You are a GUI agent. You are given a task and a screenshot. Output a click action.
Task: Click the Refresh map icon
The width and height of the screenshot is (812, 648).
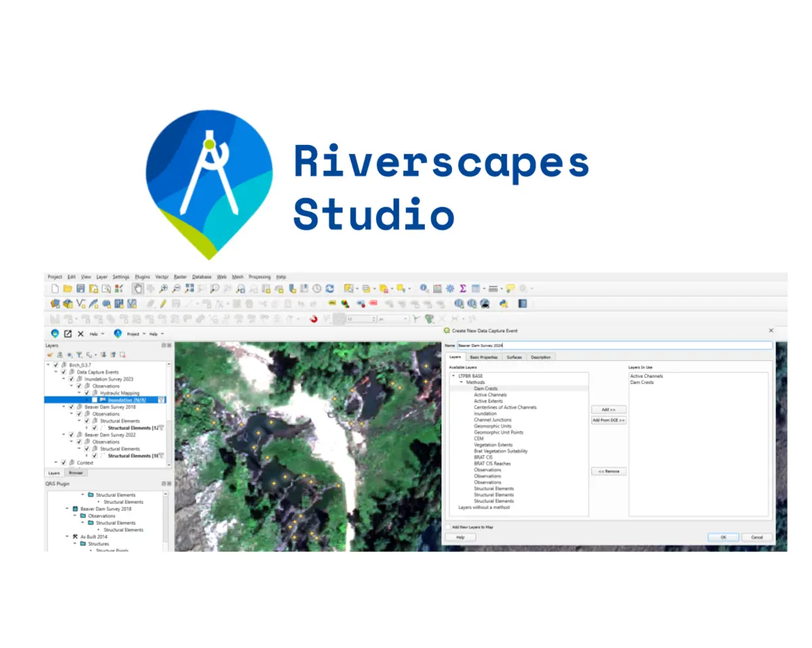pyautogui.click(x=329, y=288)
